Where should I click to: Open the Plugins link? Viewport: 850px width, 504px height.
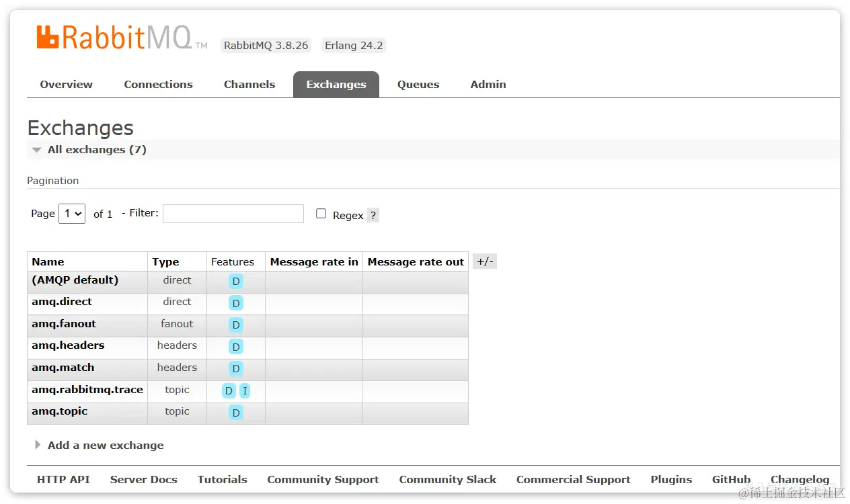[x=671, y=479]
